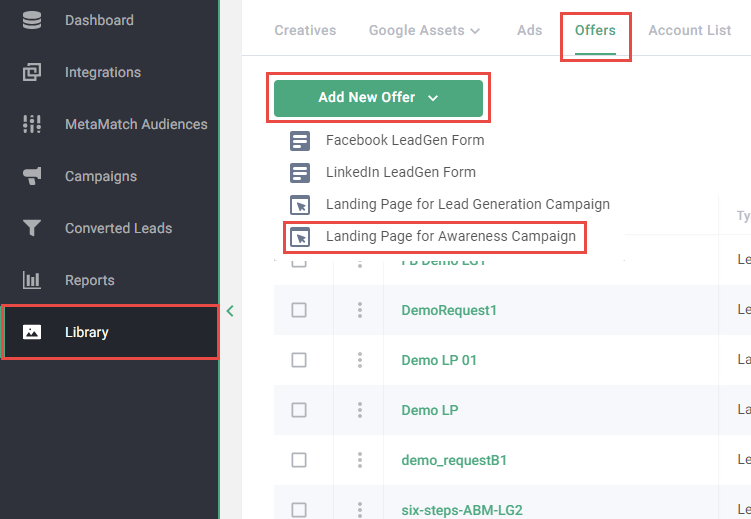Select LinkedIn LeadGen Form option
751x519 pixels.
[400, 172]
